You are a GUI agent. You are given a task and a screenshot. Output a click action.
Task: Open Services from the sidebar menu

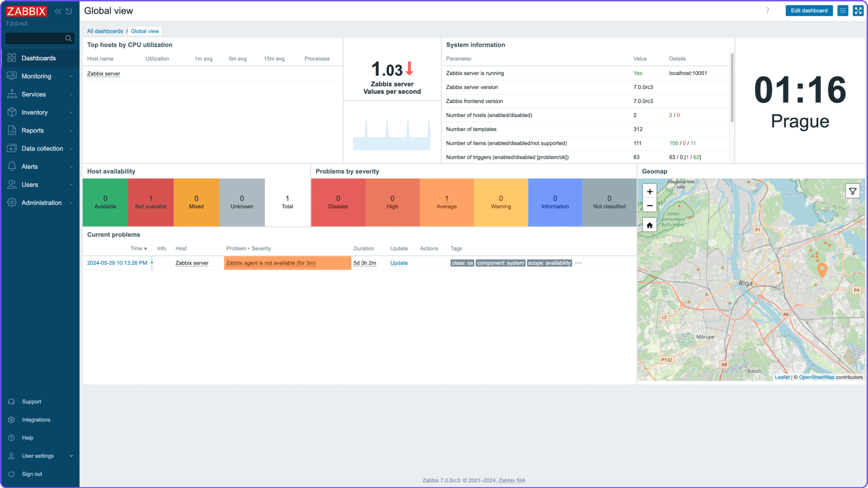click(33, 94)
